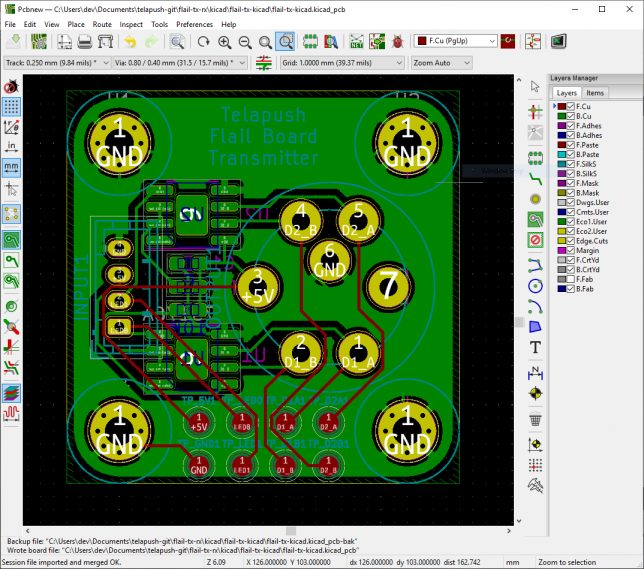Open the Inspect menu
This screenshot has width=644, height=569.
[x=131, y=24]
